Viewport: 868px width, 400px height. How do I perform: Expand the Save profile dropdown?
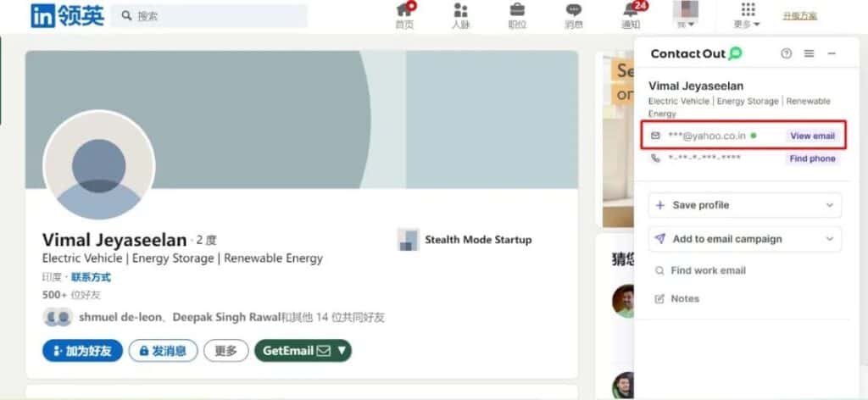pos(829,205)
